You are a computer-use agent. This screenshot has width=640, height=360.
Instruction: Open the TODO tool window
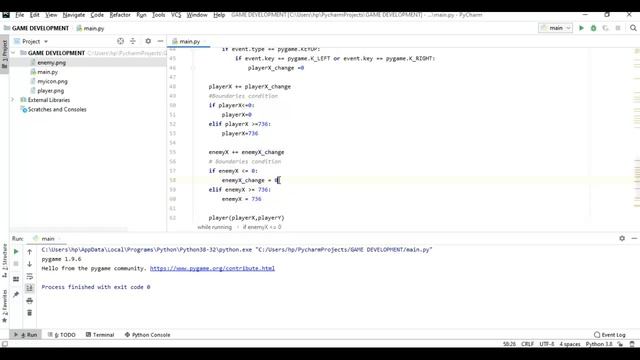tap(62, 335)
